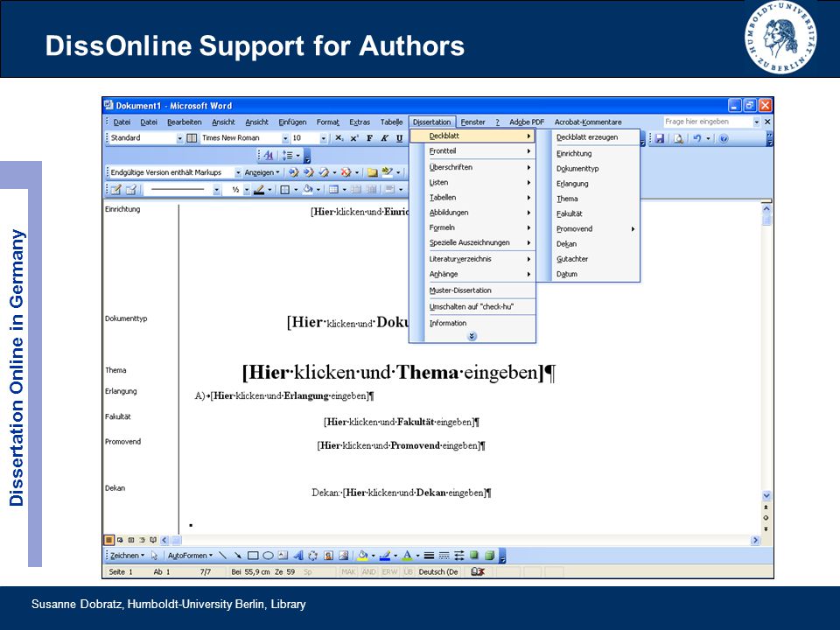
Task: Click the Superscript formatting icon
Action: pyautogui.click(x=354, y=138)
